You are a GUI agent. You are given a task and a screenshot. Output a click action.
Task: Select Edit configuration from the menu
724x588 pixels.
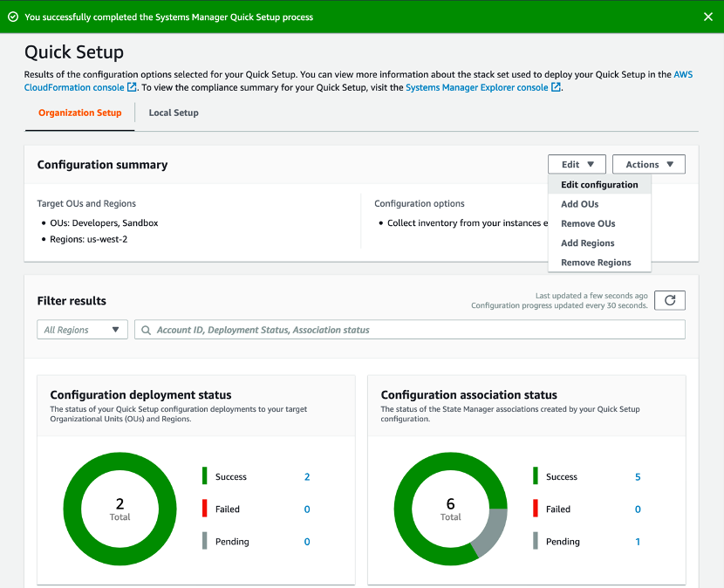598,184
